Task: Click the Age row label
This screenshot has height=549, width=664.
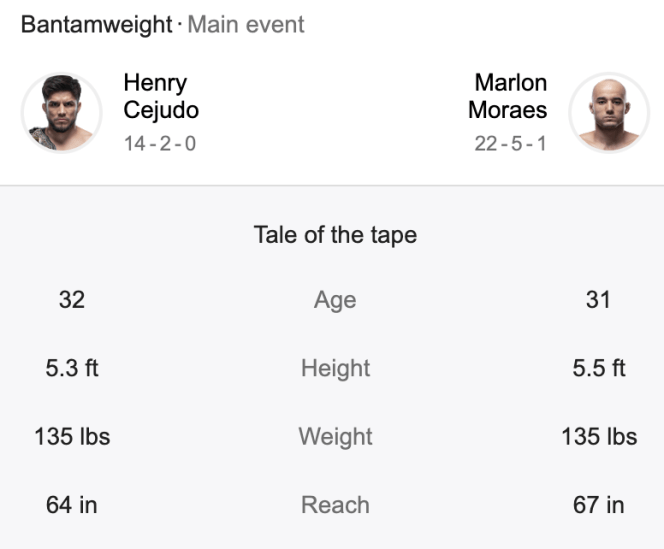Action: [335, 300]
